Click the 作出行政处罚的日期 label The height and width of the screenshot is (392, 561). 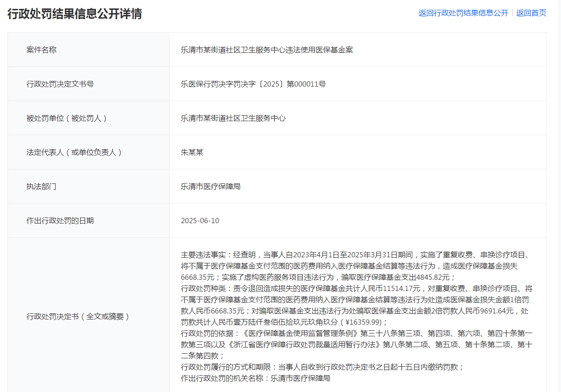click(60, 221)
